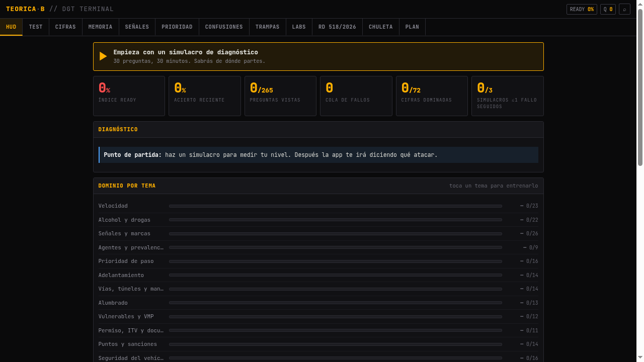Click the search magnifier icon in header
The width and height of the screenshot is (644, 362).
(624, 9)
